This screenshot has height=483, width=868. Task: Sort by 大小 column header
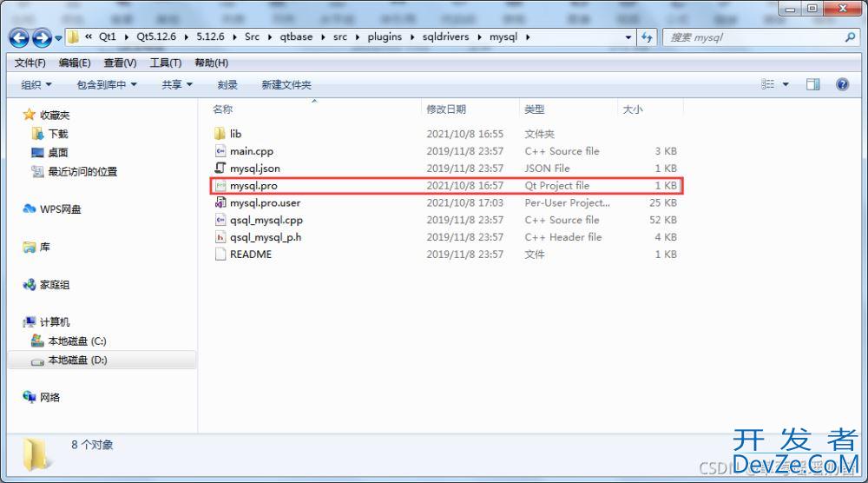[632, 109]
